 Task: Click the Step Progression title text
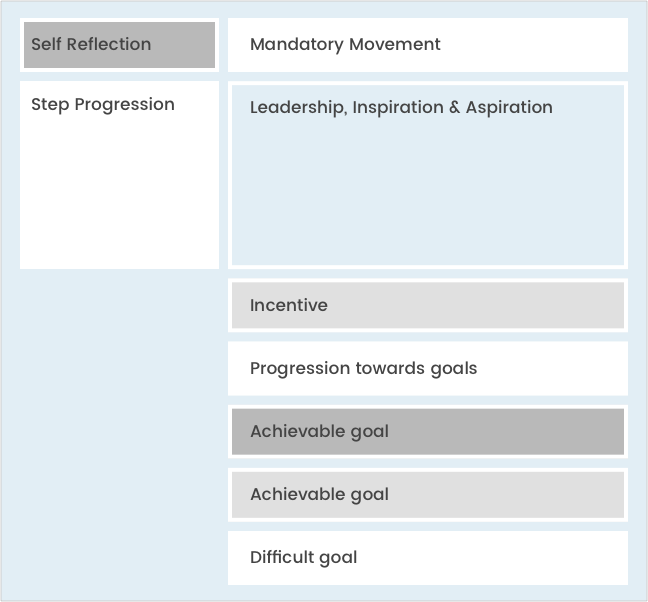tap(103, 105)
